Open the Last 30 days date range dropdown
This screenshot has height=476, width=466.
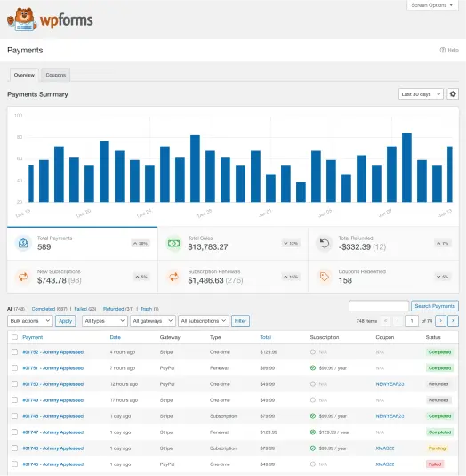point(421,94)
